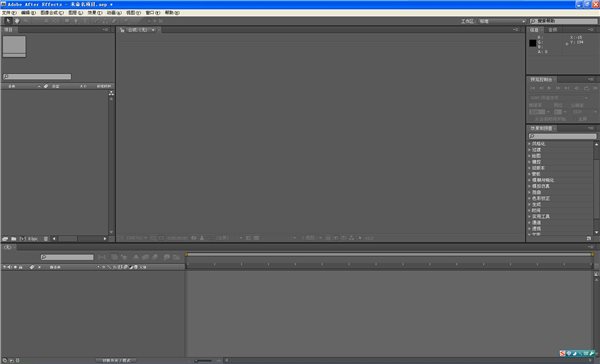Click Project panel horizontal scroll left arrow
The image size is (600, 364).
click(x=54, y=239)
